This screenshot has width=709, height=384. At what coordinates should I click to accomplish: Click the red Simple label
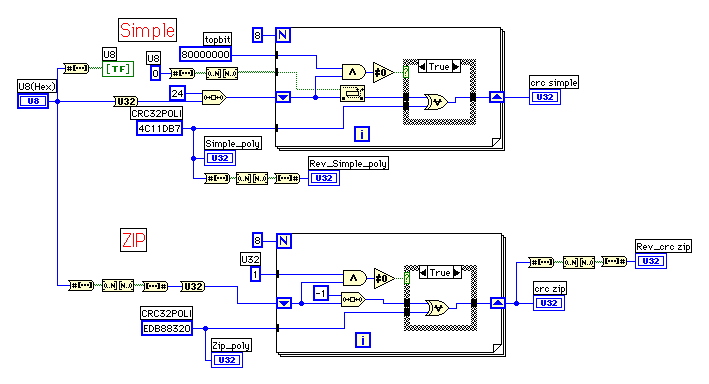point(147,30)
